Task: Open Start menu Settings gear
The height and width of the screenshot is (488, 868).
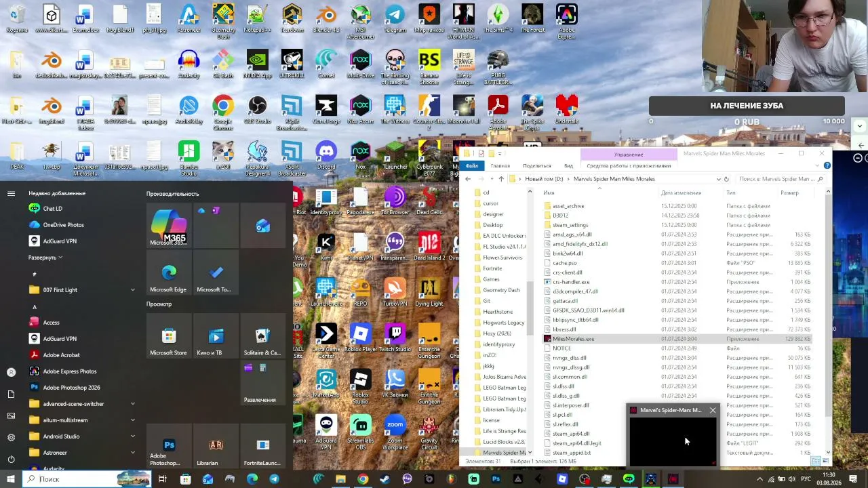Action: pos(11,437)
